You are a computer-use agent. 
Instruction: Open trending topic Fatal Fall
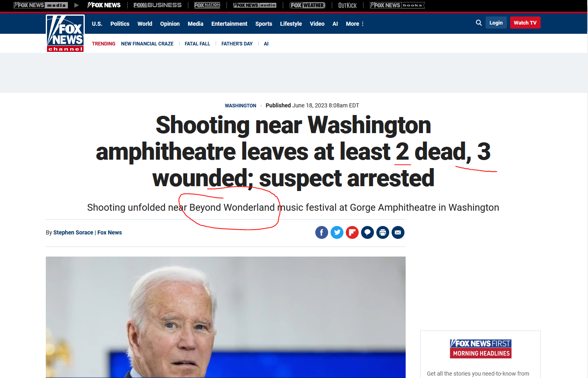click(x=197, y=44)
